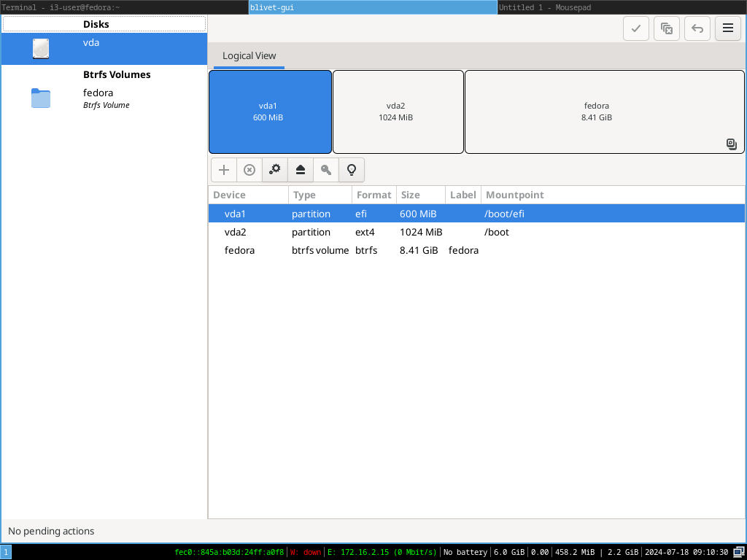Image resolution: width=747 pixels, height=560 pixels.
Task: Click the ext4 format cell
Action: click(x=365, y=232)
